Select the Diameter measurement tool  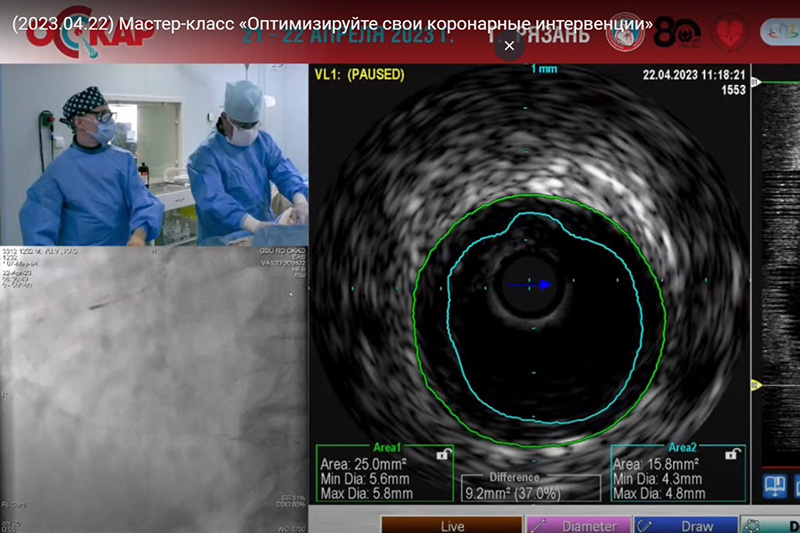pyautogui.click(x=578, y=525)
